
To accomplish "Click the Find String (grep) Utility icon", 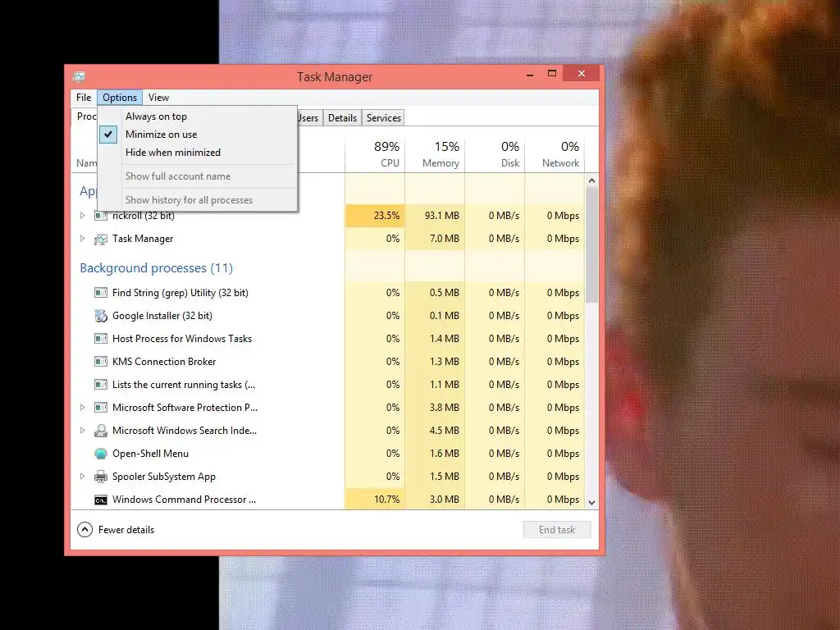I will 101,293.
